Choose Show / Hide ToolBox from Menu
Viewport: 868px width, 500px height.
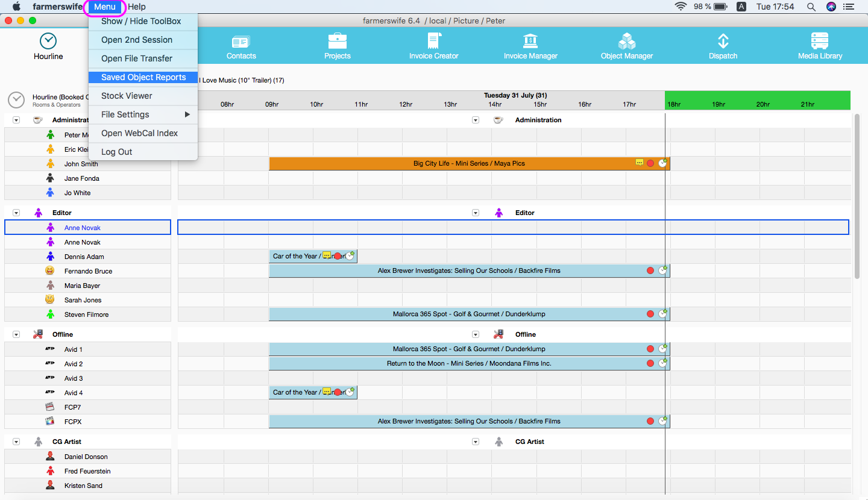tap(143, 21)
